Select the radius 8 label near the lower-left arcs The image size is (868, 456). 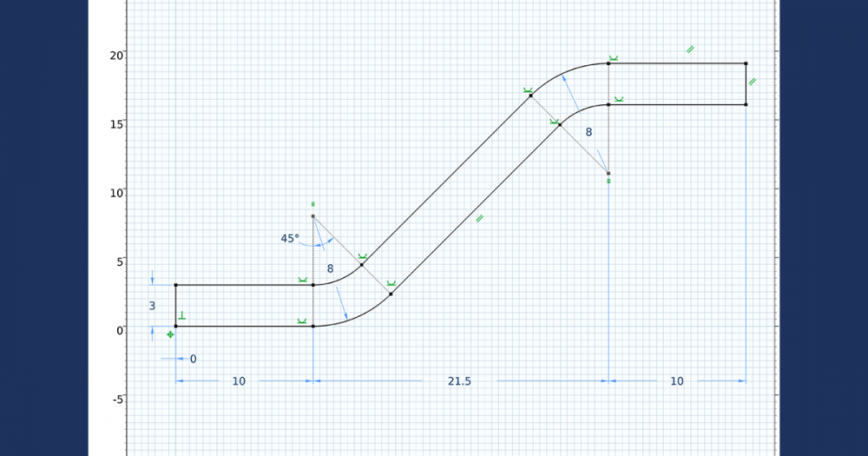click(331, 268)
